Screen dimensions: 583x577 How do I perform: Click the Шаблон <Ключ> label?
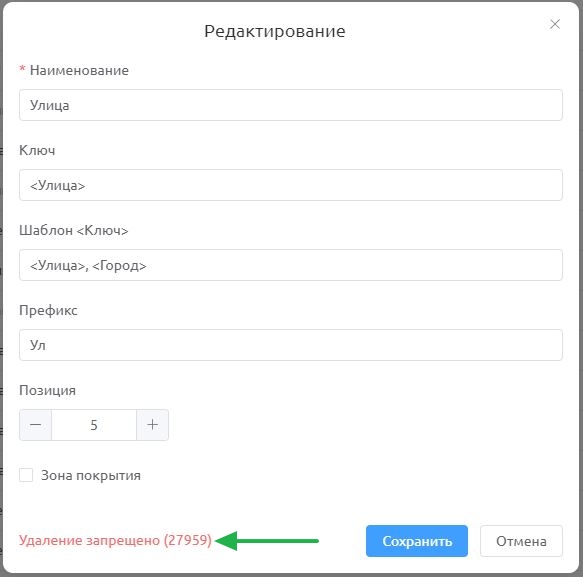74,230
